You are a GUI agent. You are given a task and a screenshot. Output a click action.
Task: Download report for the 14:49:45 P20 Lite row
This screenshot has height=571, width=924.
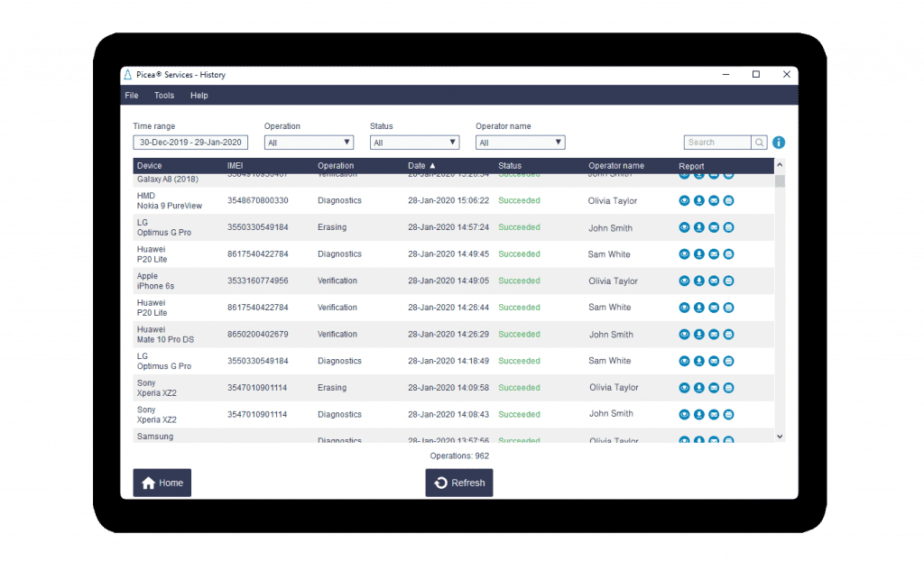pos(699,254)
